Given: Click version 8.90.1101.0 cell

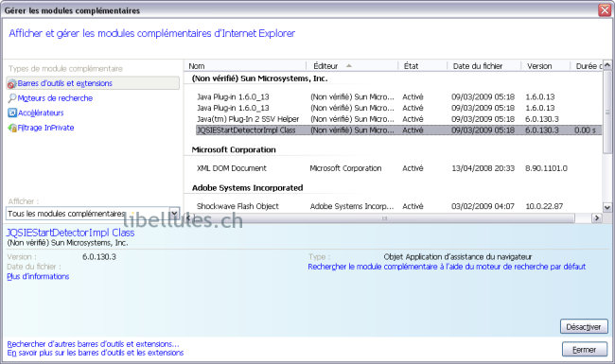Looking at the screenshot, I should coord(546,168).
